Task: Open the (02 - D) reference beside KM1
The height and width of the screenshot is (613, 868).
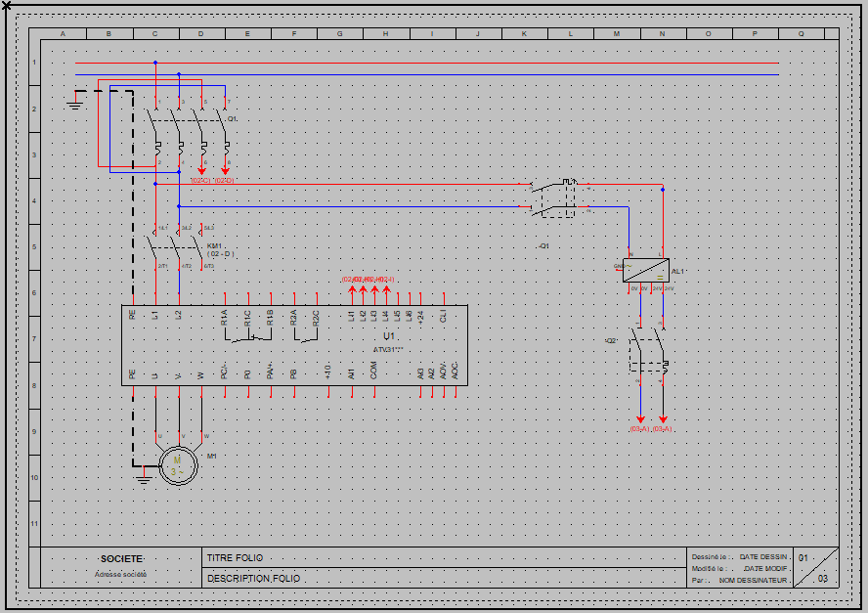Action: click(221, 254)
